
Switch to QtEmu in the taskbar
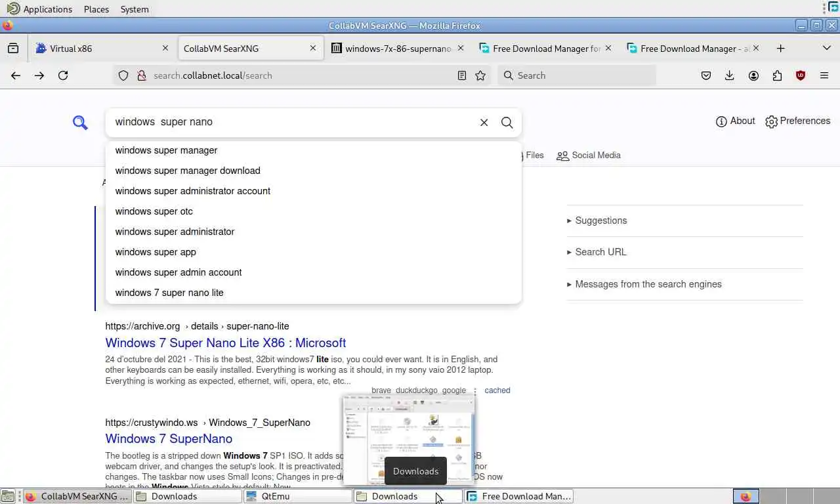click(x=297, y=497)
